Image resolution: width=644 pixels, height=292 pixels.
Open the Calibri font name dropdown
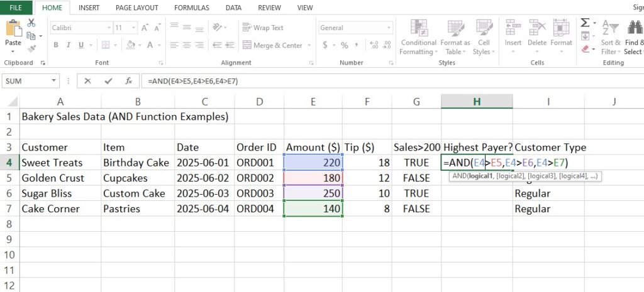click(x=106, y=28)
